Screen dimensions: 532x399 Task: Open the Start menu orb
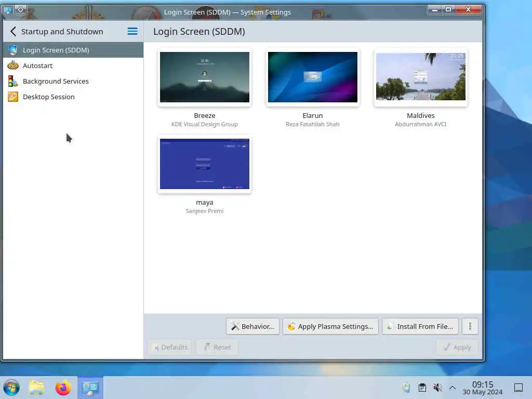click(11, 388)
